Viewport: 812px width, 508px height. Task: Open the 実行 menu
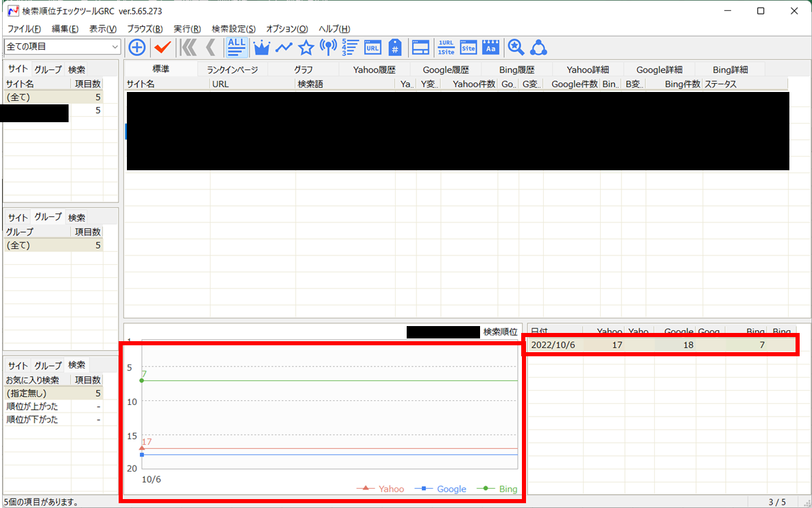tap(187, 29)
